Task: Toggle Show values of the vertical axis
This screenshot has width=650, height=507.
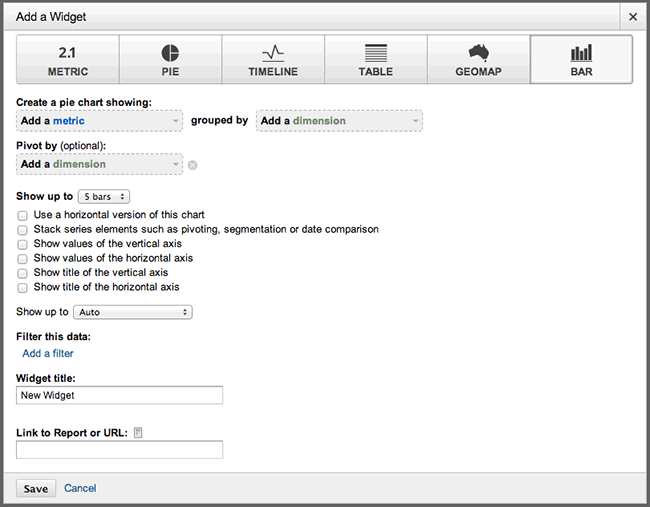Action: pyautogui.click(x=22, y=244)
